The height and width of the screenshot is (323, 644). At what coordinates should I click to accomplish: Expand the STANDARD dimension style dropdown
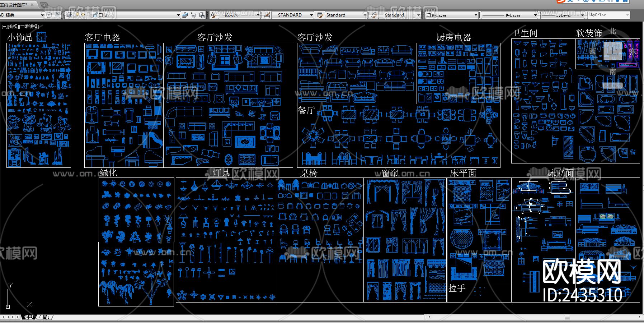tap(311, 15)
